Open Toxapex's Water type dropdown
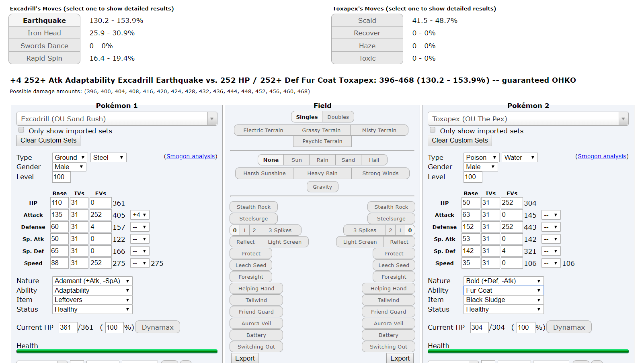Image resolution: width=644 pixels, height=363 pixels. pos(520,157)
